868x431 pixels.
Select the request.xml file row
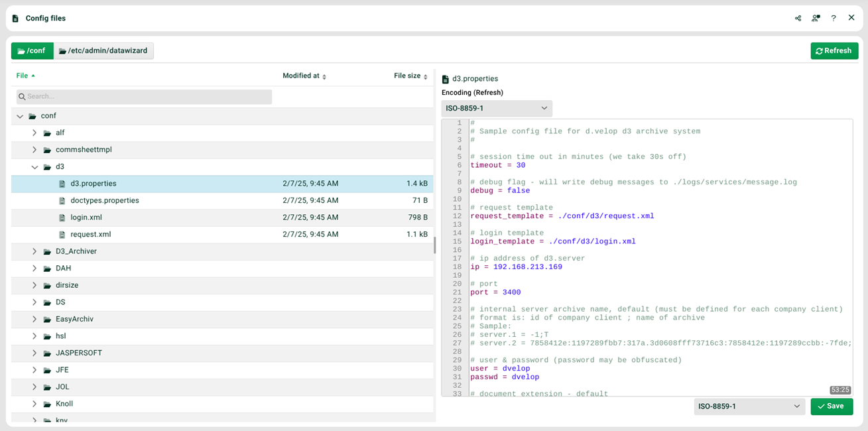pyautogui.click(x=222, y=235)
